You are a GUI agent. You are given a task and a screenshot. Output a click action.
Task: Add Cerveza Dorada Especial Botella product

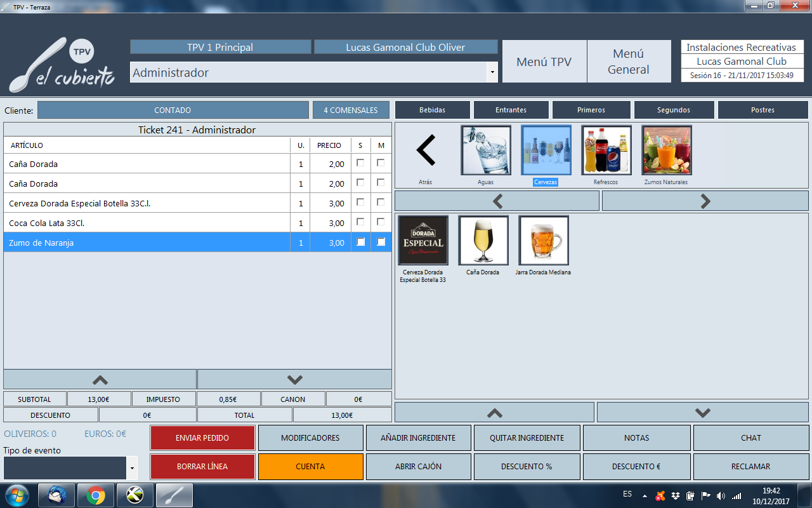tap(422, 241)
